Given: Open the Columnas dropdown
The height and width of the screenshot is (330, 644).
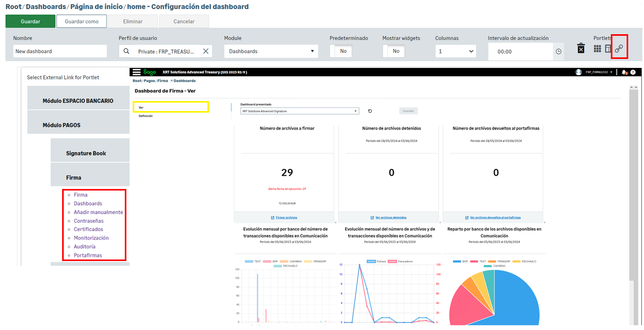Looking at the screenshot, I should (455, 51).
